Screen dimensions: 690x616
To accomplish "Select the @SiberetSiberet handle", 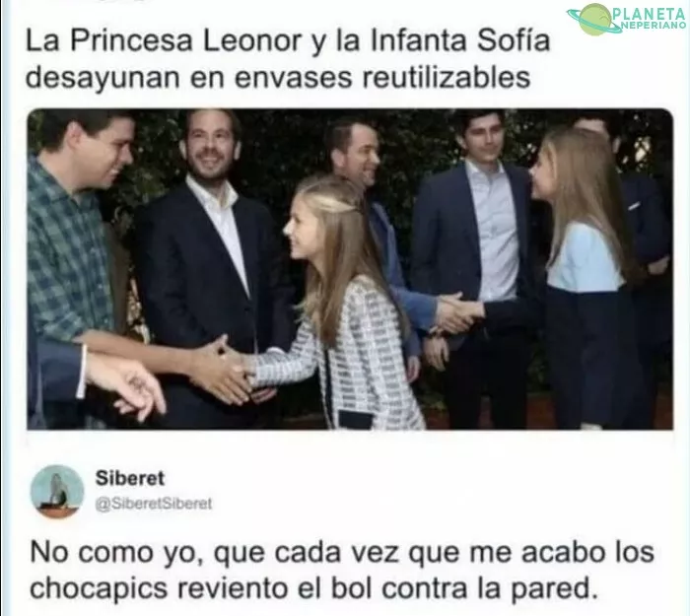I will 154,504.
